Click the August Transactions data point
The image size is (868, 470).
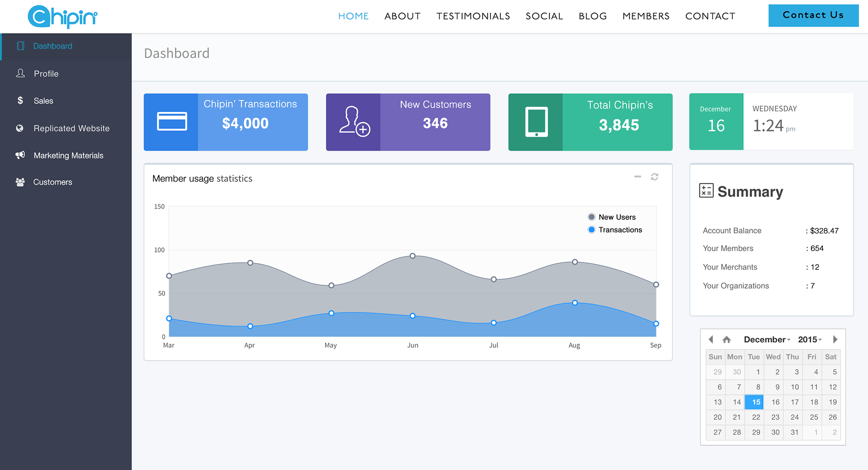(575, 303)
